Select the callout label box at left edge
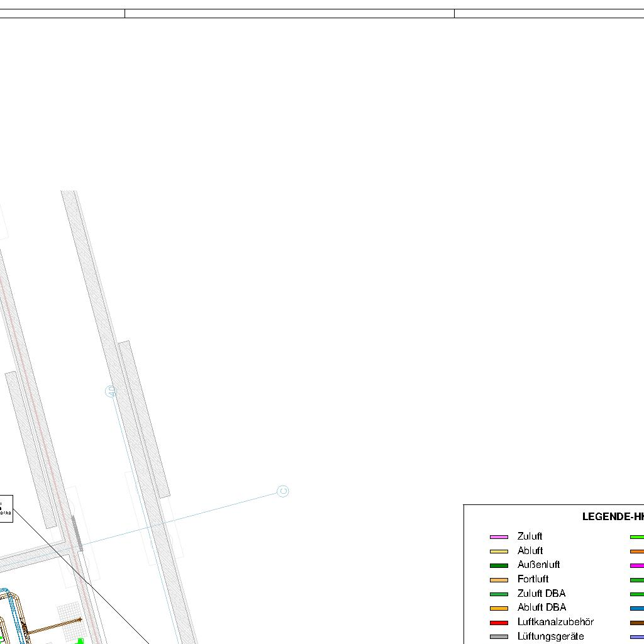 (x=6, y=508)
